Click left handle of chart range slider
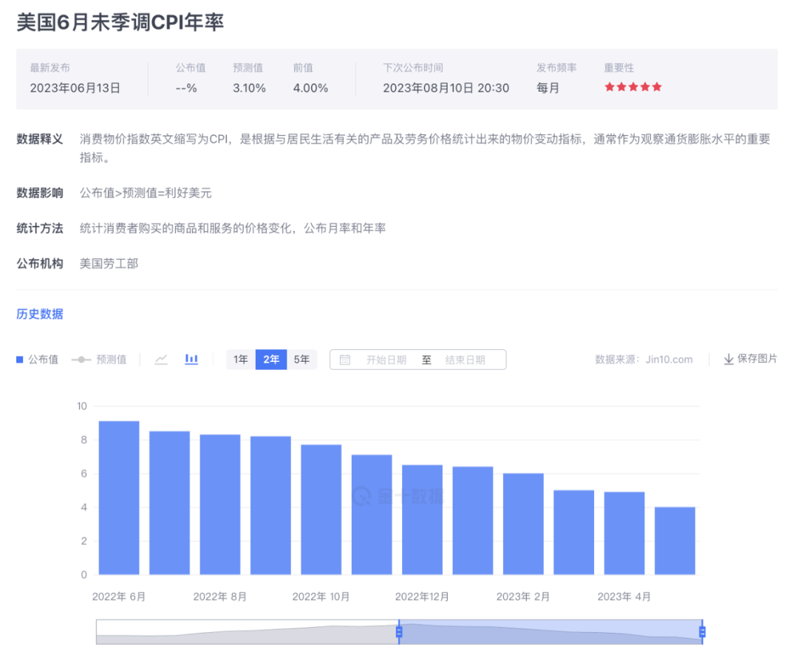This screenshot has width=798, height=672. pyautogui.click(x=399, y=632)
